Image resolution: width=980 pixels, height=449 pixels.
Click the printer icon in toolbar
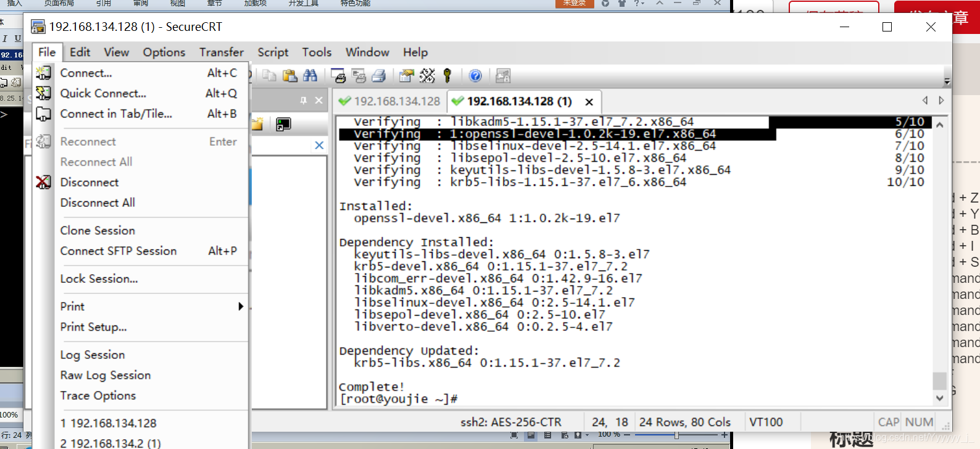click(x=379, y=75)
